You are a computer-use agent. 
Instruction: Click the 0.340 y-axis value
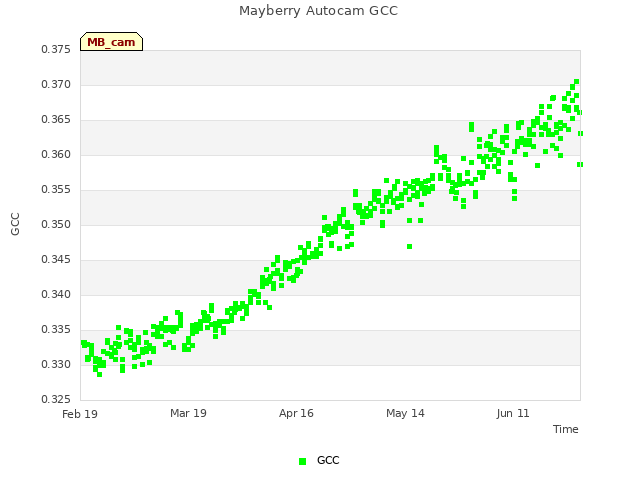tap(56, 295)
